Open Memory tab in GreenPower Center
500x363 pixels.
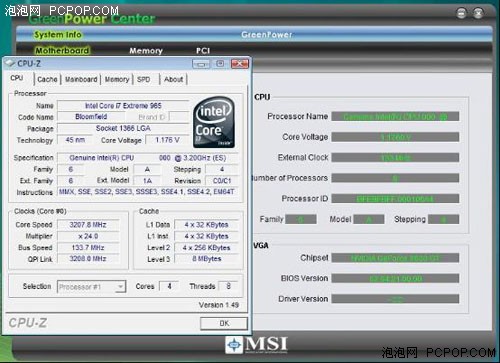pyautogui.click(x=146, y=51)
